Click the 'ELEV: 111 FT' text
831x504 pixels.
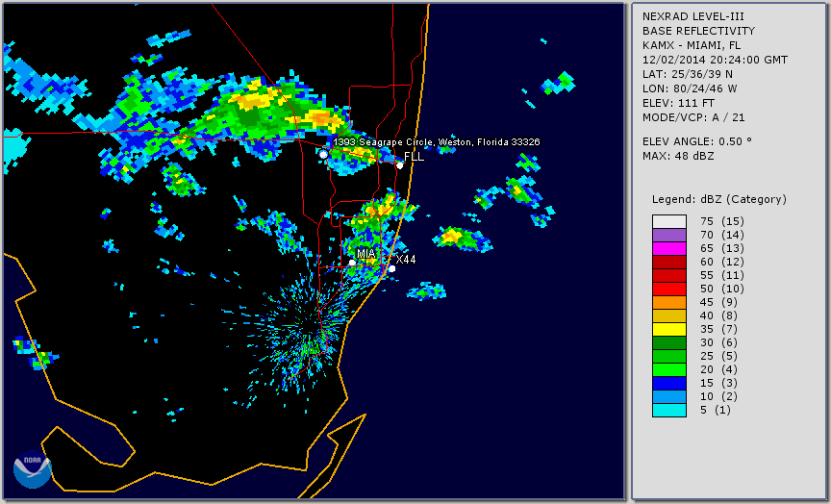[678, 103]
